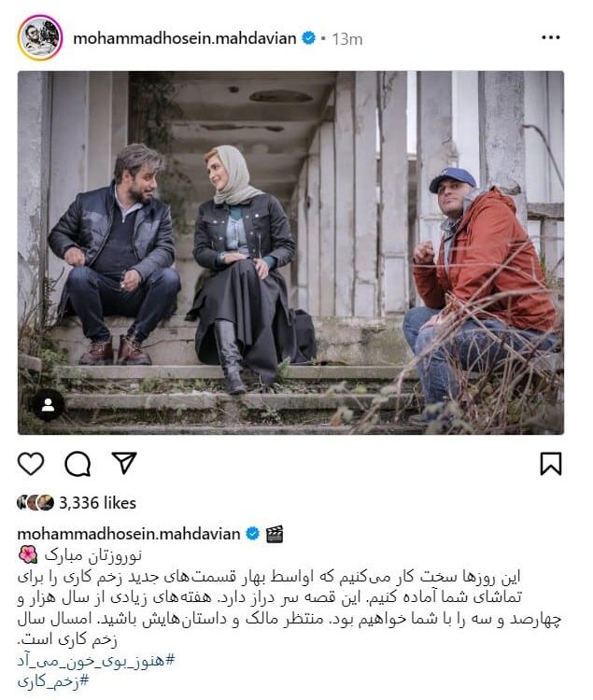Image resolution: width=593 pixels, height=700 pixels.
Task: Open the three-dot more options menu
Action: coord(551,38)
